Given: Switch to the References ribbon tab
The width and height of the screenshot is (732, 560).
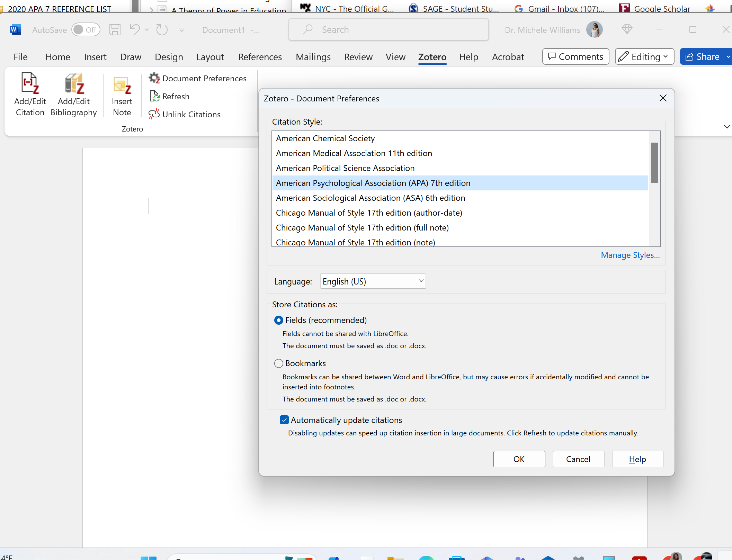Looking at the screenshot, I should (x=260, y=57).
